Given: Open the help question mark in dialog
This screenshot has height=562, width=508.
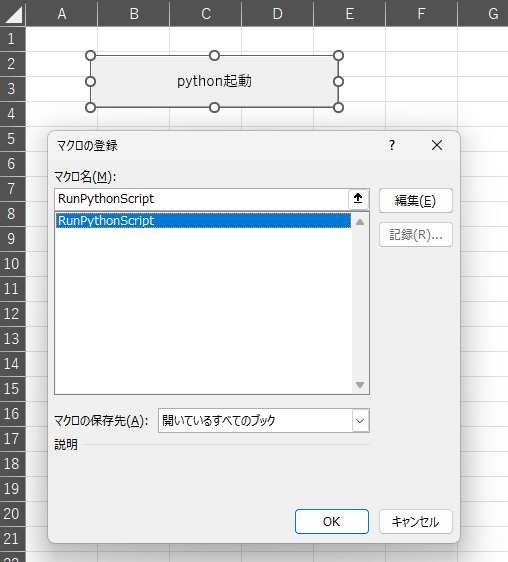Looking at the screenshot, I should click(392, 145).
